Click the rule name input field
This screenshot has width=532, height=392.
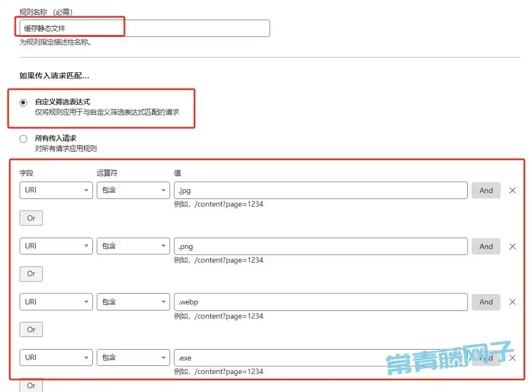145,28
